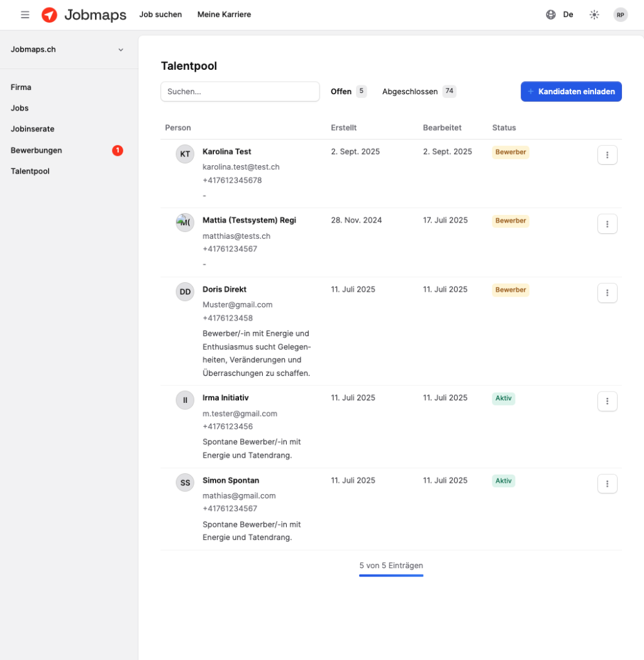
Task: Click the globe language icon
Action: (x=551, y=15)
